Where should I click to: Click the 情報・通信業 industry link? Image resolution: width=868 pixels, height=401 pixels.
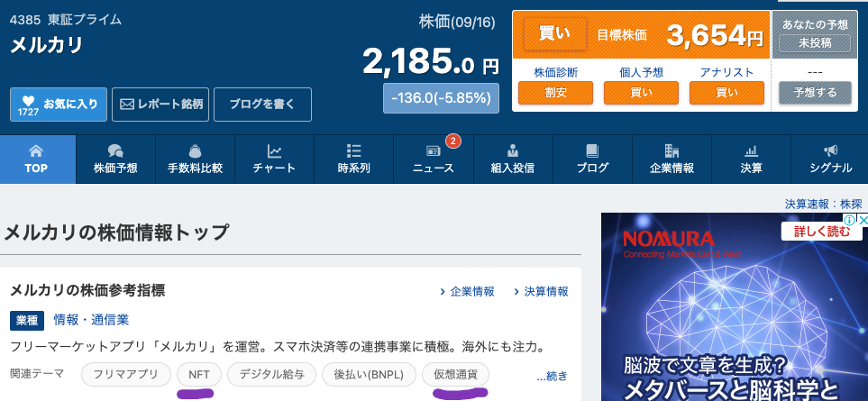(91, 319)
